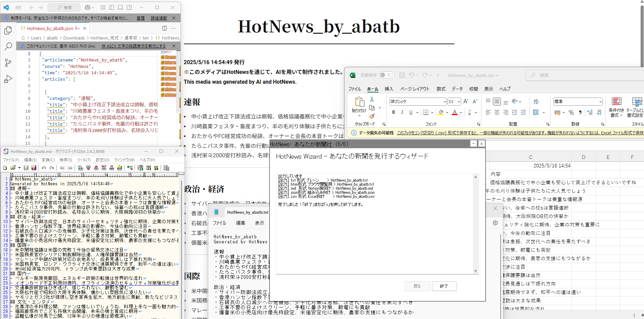
Task: Click the Excel search field
Action: 585,75
